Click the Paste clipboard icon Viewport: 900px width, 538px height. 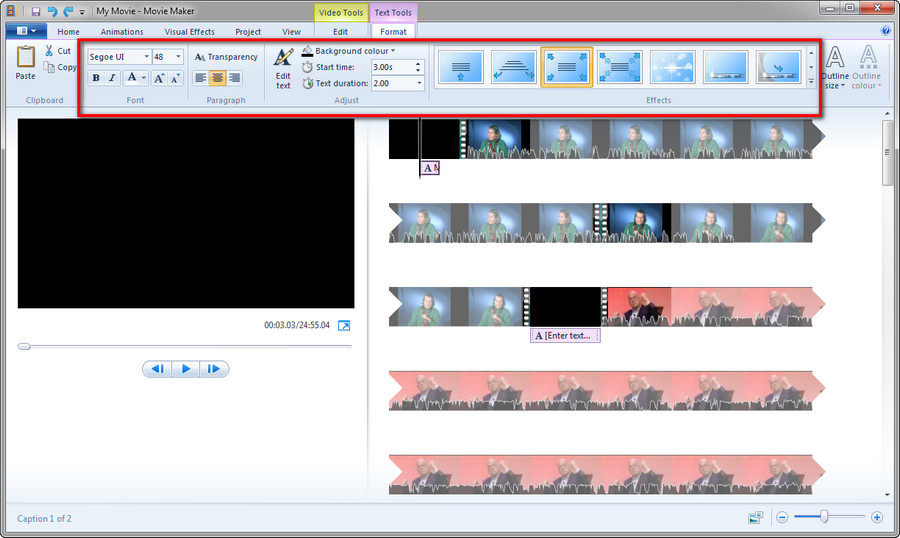coord(25,57)
